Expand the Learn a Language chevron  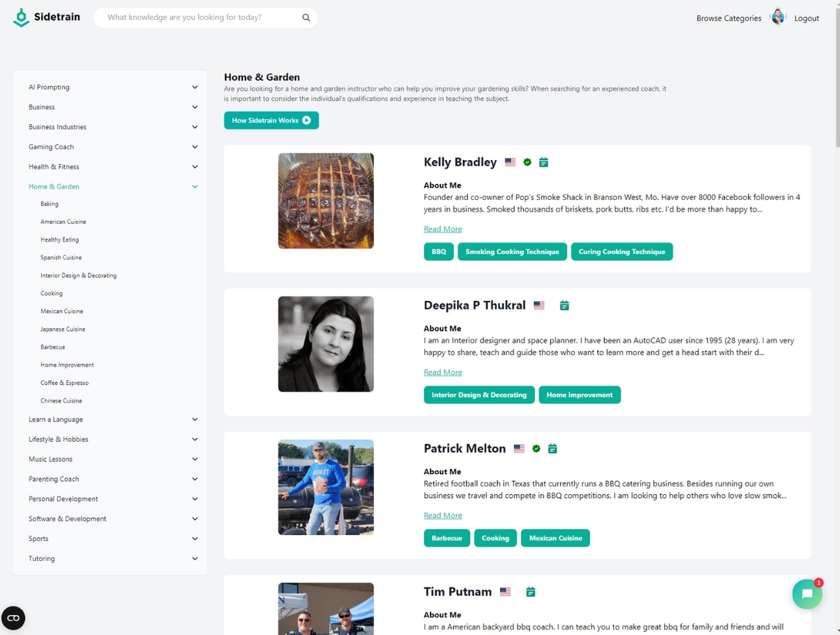point(194,419)
